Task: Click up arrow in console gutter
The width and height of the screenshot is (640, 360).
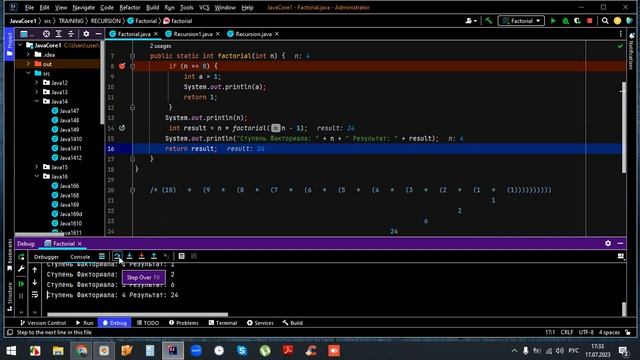Action: tap(35, 270)
